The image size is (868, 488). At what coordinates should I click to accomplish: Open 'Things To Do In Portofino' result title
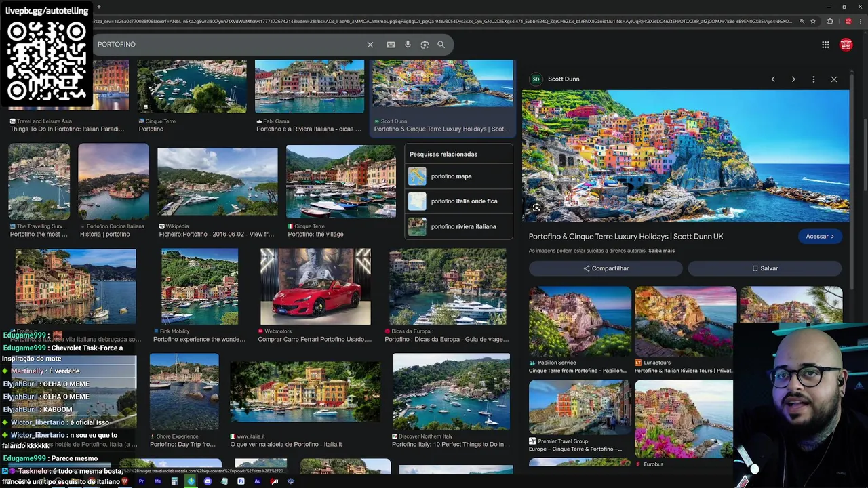click(67, 129)
